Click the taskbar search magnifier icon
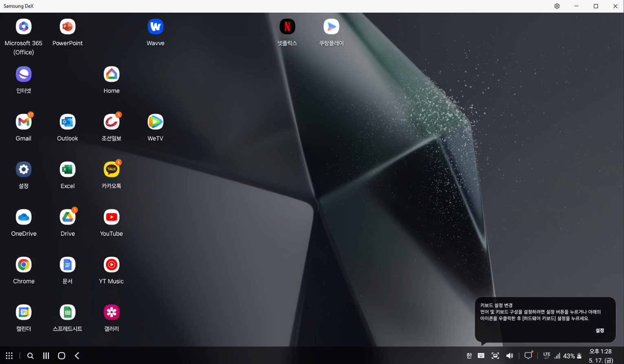The width and height of the screenshot is (624, 364). coord(31,356)
